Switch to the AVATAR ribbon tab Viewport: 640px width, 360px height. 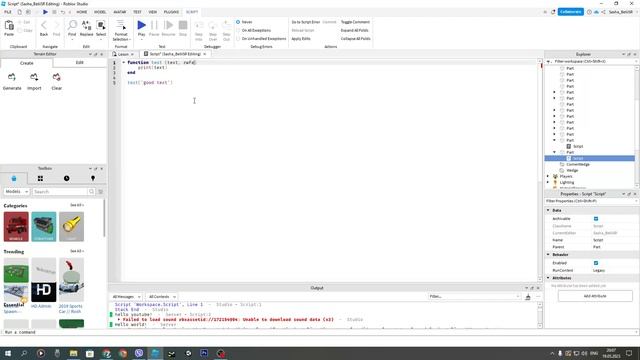coord(120,12)
